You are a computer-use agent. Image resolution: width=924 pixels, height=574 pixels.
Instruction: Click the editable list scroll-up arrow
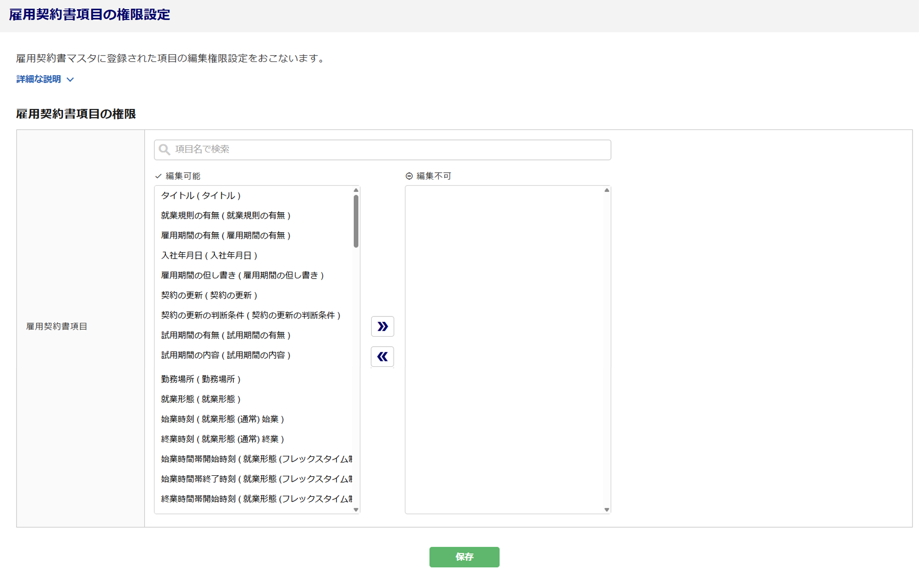coord(356,190)
